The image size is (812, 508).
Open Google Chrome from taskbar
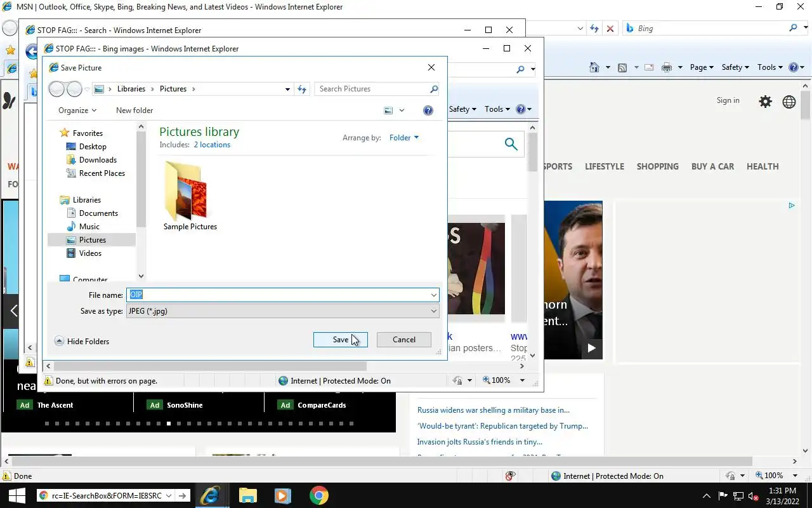319,496
